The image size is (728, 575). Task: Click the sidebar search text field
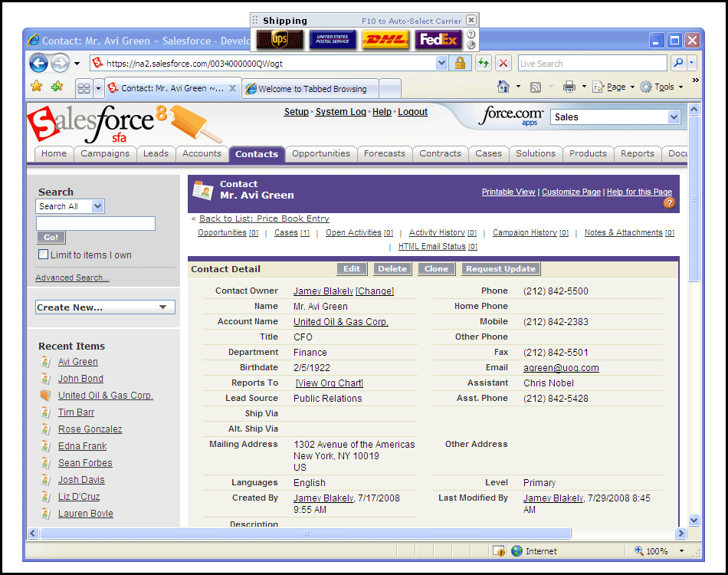tap(96, 223)
